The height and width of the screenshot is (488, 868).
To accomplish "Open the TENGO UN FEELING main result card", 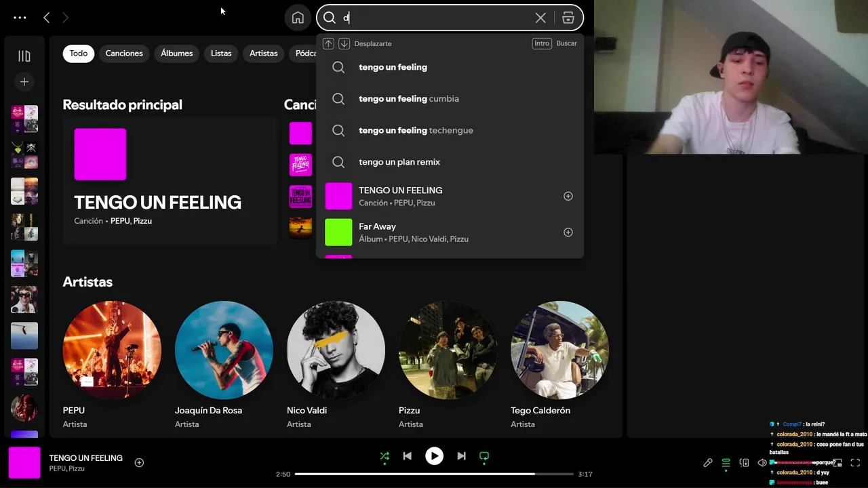I will pos(170,180).
